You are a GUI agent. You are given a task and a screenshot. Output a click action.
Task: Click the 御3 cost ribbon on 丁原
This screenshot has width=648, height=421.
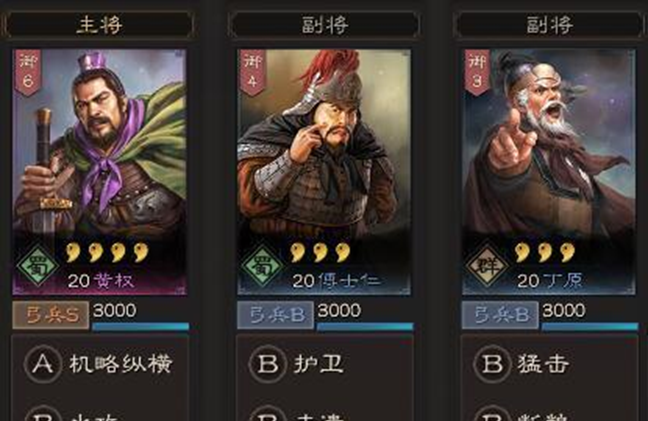(x=477, y=72)
